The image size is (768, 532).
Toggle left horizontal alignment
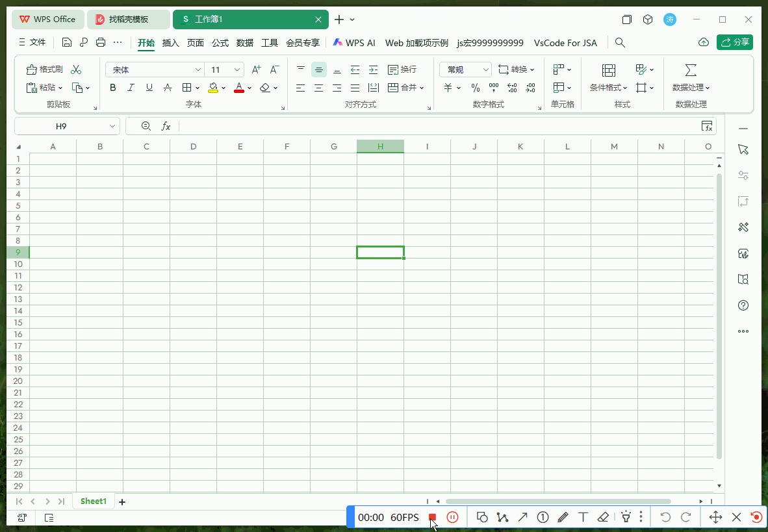tap(301, 88)
